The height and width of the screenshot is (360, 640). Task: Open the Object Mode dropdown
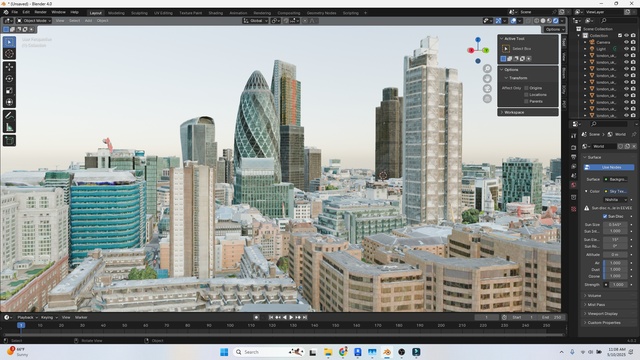[34, 20]
